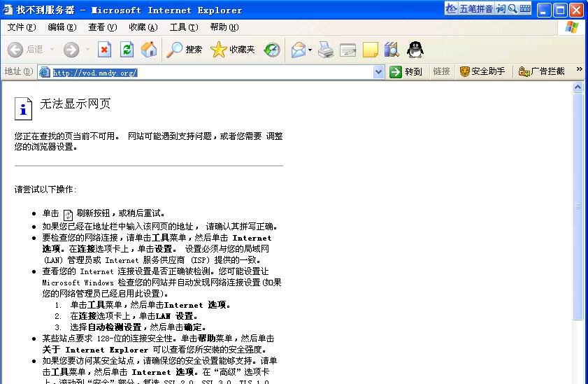This screenshot has width=588, height=384.
Task: Click the info page icon beside 无法显示网页
Action: coord(23,108)
